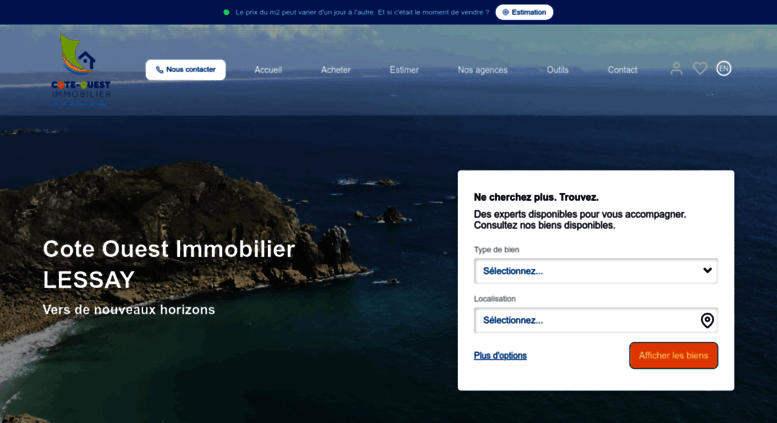
Task: Open the Nos agences menu
Action: [x=482, y=70]
